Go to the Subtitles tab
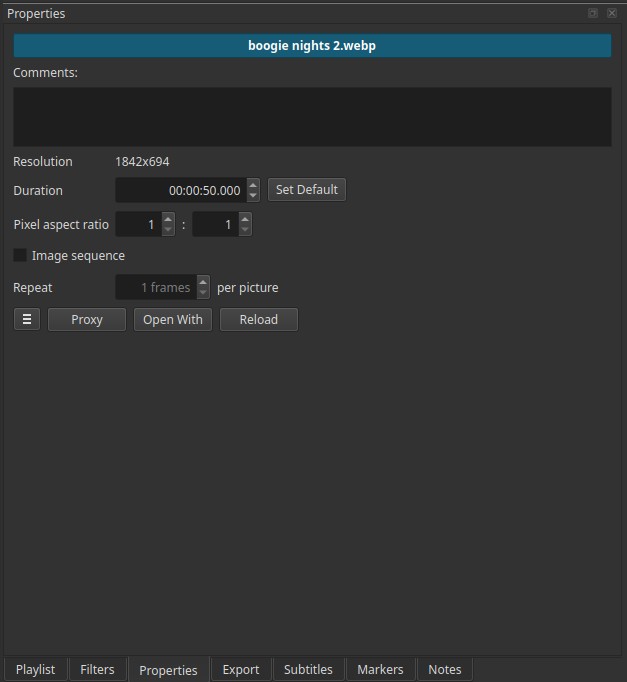The width and height of the screenshot is (627, 682). click(308, 670)
